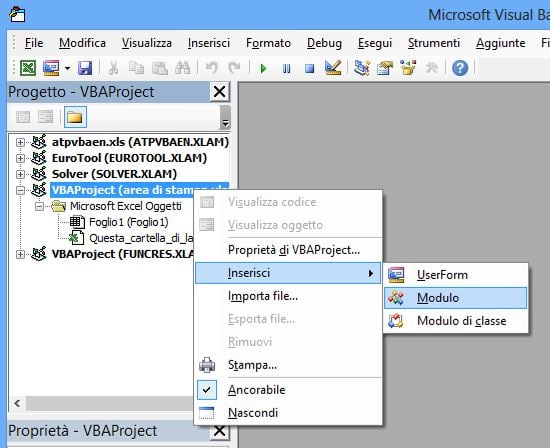The height and width of the screenshot is (448, 550).
Task: Open Properties Window toolbar icon
Action: click(385, 68)
